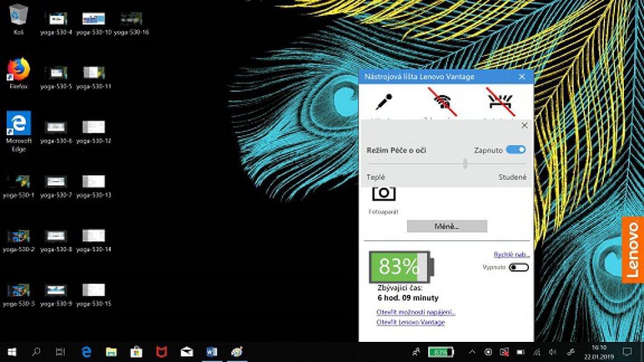Click the white battery tray icon
This screenshot has width=644, height=362.
click(x=520, y=352)
